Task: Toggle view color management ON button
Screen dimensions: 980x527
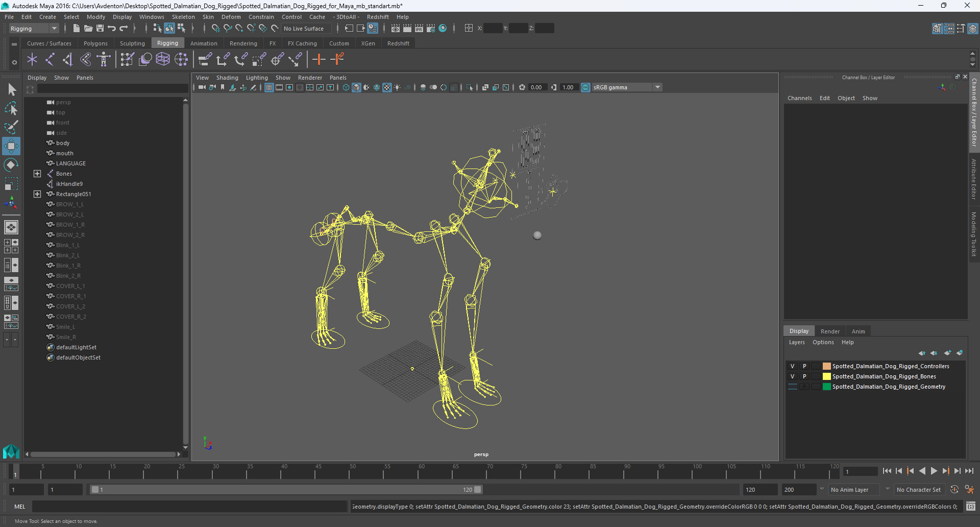Action: (x=585, y=87)
